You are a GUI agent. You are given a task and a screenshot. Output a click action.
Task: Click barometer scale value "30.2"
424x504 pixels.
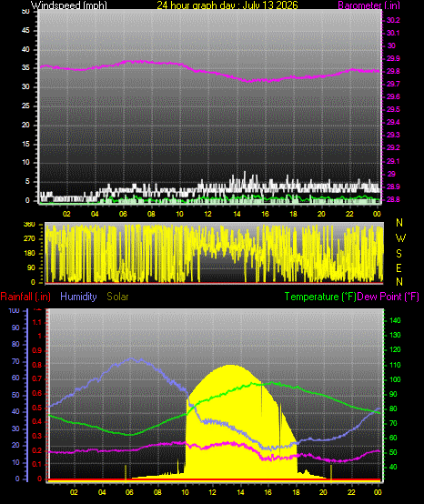[x=393, y=20]
